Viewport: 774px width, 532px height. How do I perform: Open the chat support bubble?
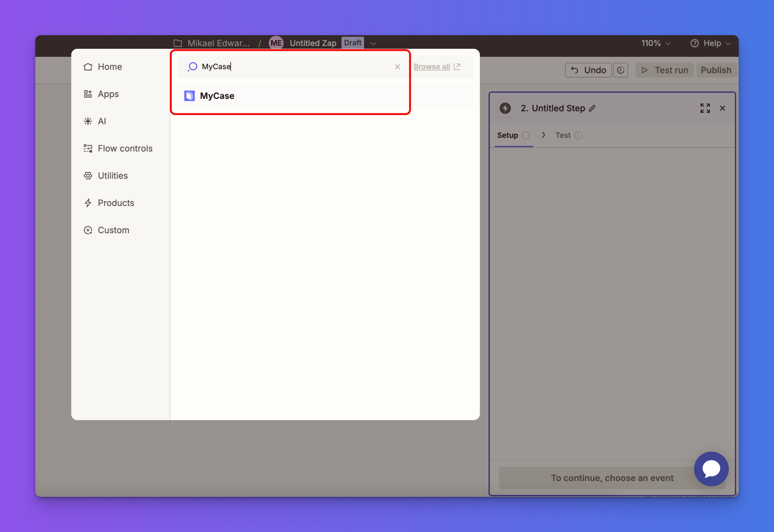coord(711,469)
